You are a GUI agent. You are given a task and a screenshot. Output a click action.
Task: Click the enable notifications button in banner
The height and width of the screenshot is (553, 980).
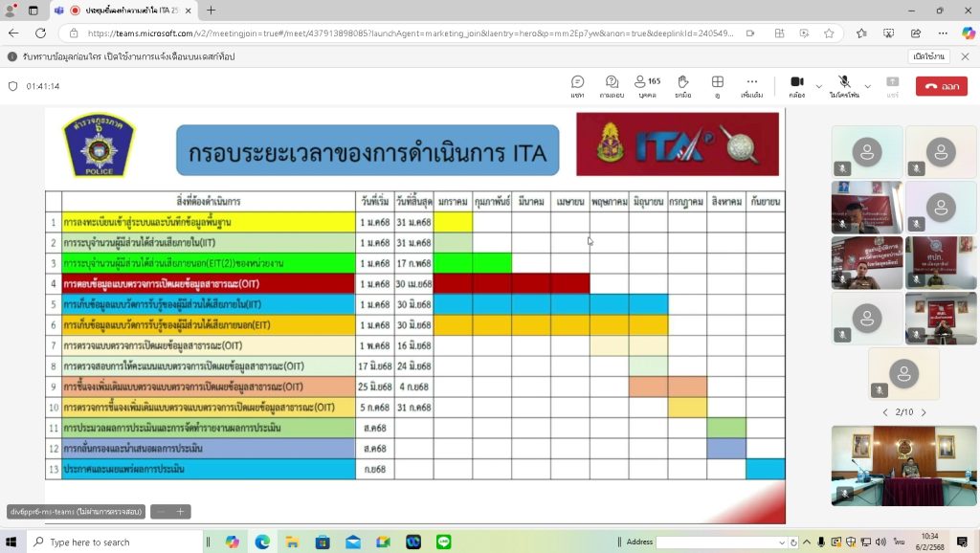(x=927, y=56)
